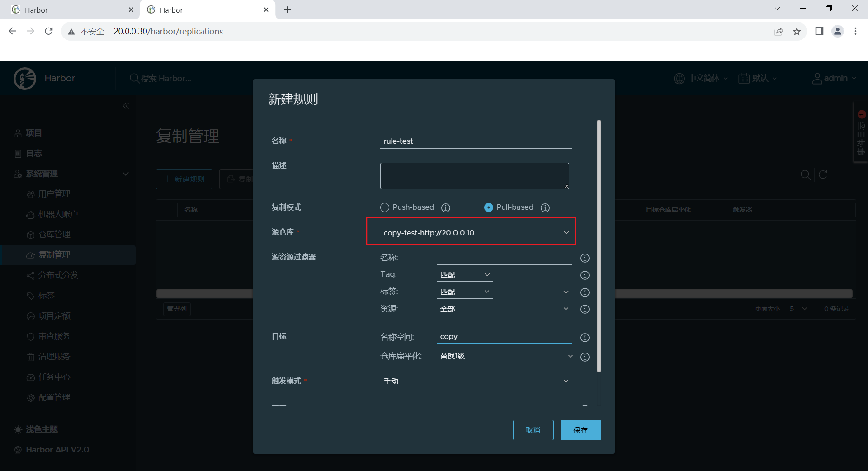This screenshot has width=868, height=471.
Task: Open 标签 in the sidebar
Action: [x=46, y=296]
